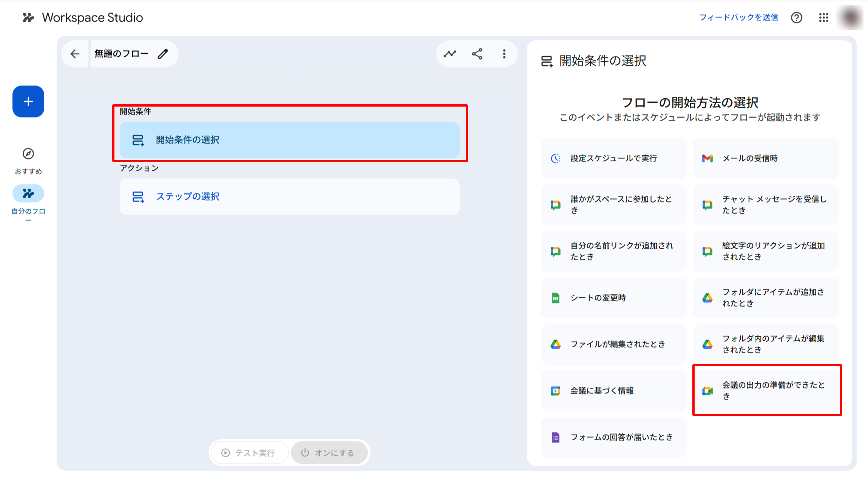Screen dimensions: 868x483
Task: Click the テスト実行 button
Action: click(x=249, y=453)
